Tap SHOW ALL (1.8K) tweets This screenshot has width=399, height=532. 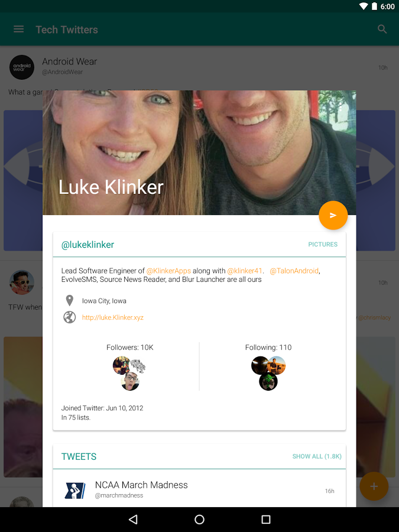pyautogui.click(x=317, y=456)
